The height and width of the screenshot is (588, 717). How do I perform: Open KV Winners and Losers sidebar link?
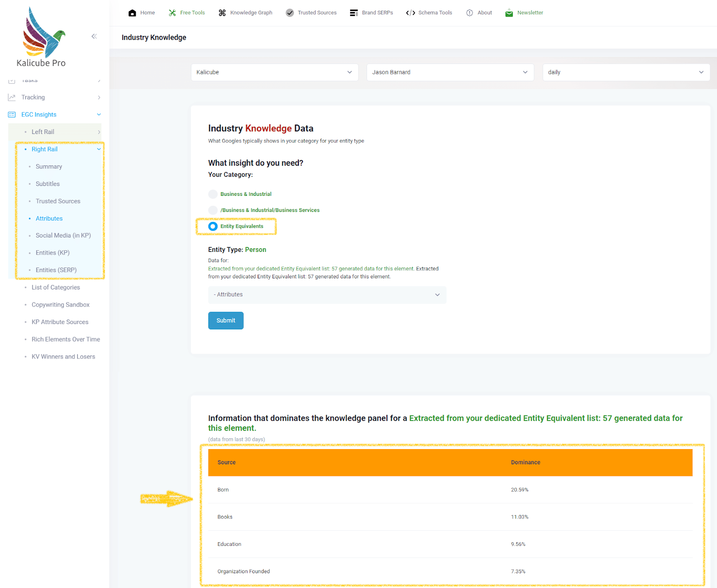click(64, 357)
